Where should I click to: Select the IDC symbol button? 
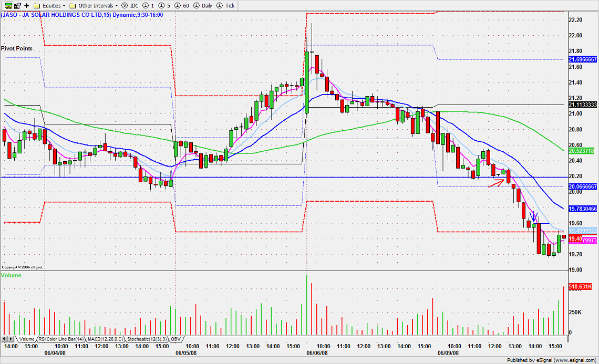pos(130,5)
